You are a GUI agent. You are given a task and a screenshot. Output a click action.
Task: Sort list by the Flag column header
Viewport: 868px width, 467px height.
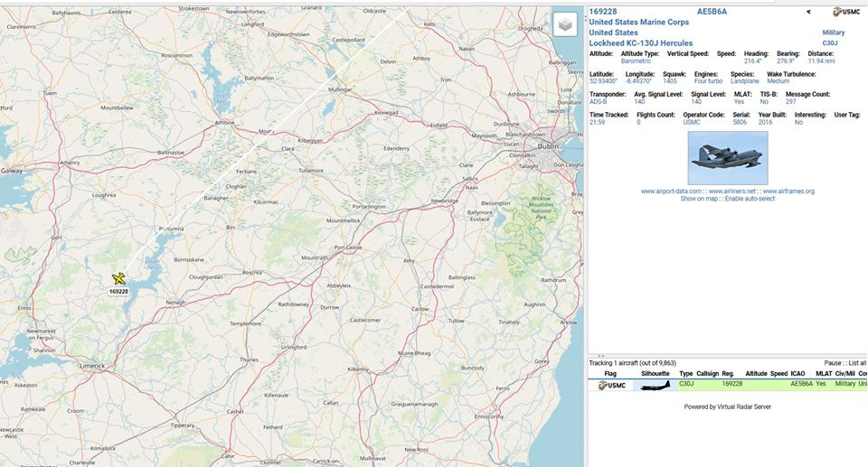(x=610, y=373)
